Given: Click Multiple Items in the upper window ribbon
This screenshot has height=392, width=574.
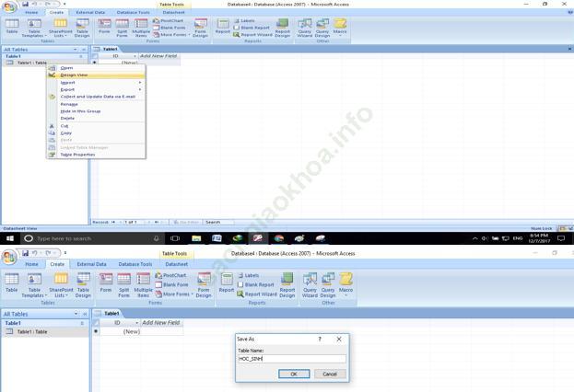Looking at the screenshot, I should point(141,29).
